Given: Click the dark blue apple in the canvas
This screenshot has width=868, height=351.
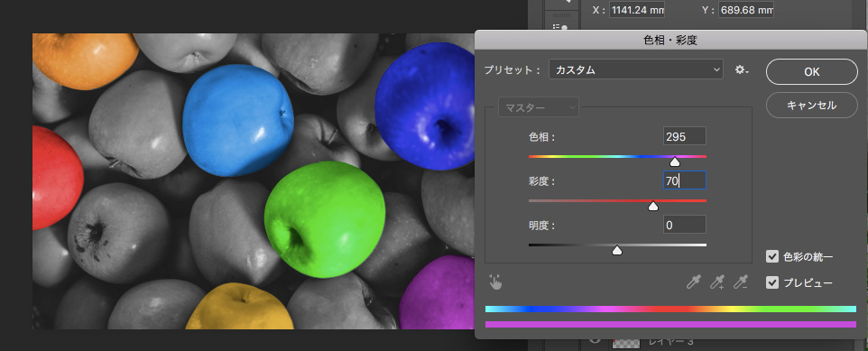Looking at the screenshot, I should (x=426, y=106).
